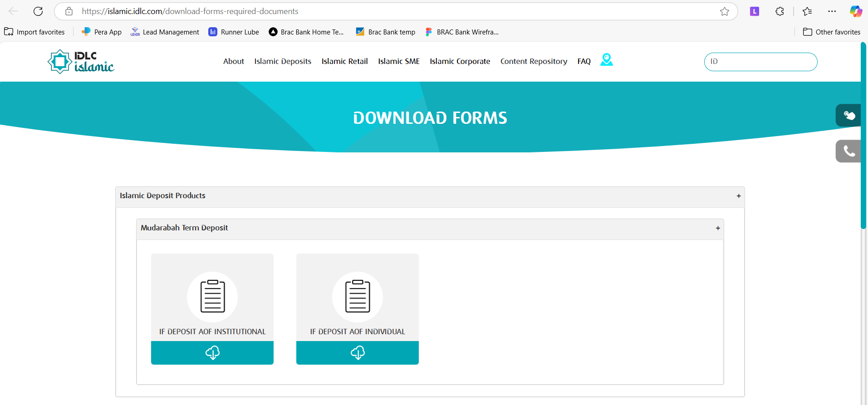Click the IDLC Islamic logo
Viewport: 868px width, 405px height.
tap(81, 62)
